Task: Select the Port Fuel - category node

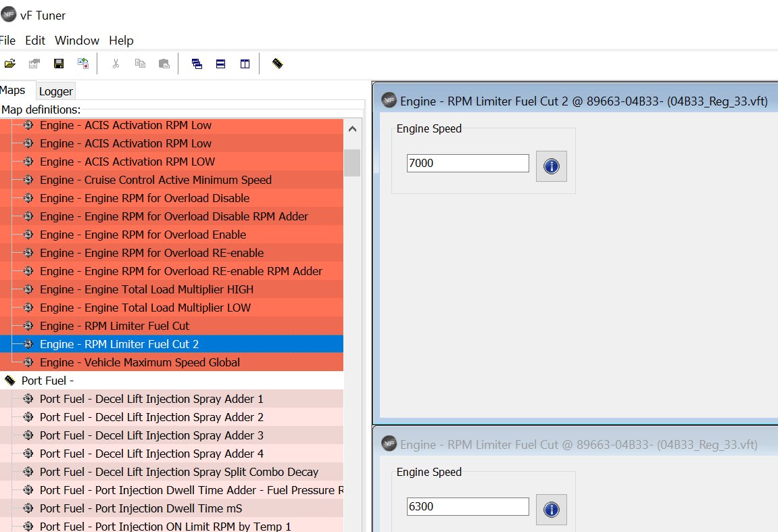Action: 47,381
